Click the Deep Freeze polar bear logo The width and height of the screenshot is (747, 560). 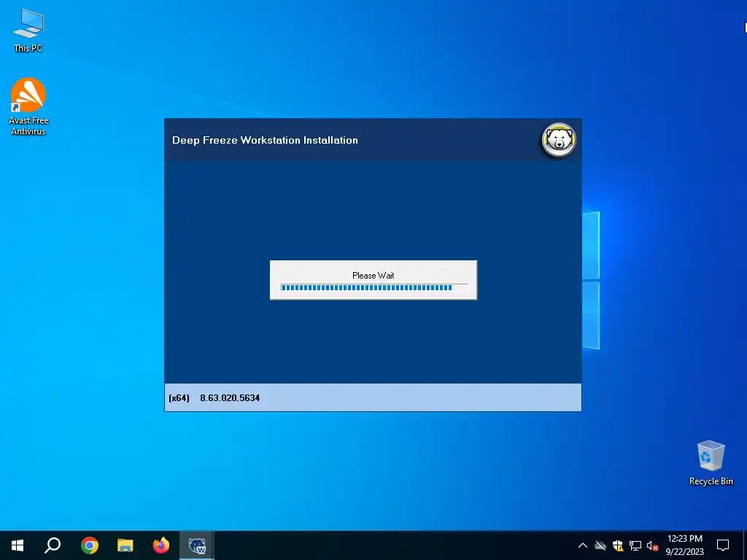tap(560, 140)
